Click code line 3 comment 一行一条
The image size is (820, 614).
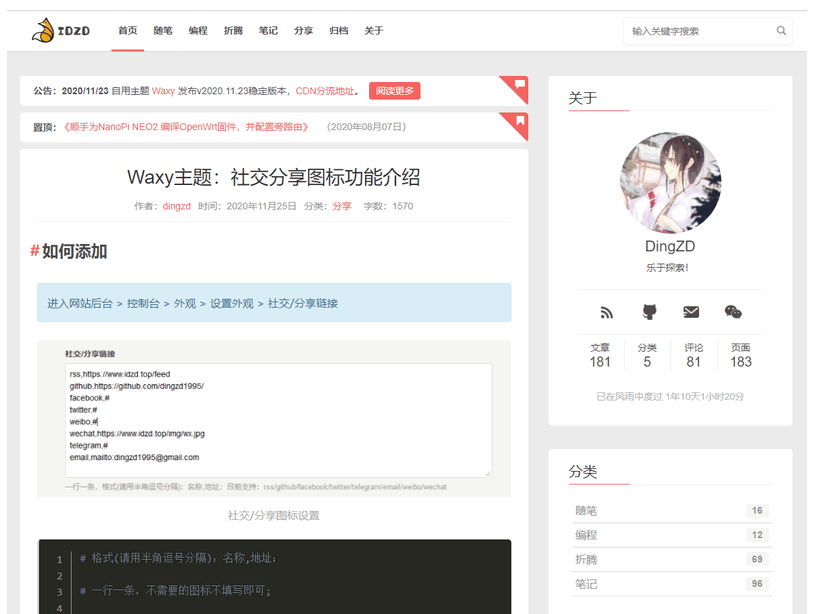pos(176,591)
